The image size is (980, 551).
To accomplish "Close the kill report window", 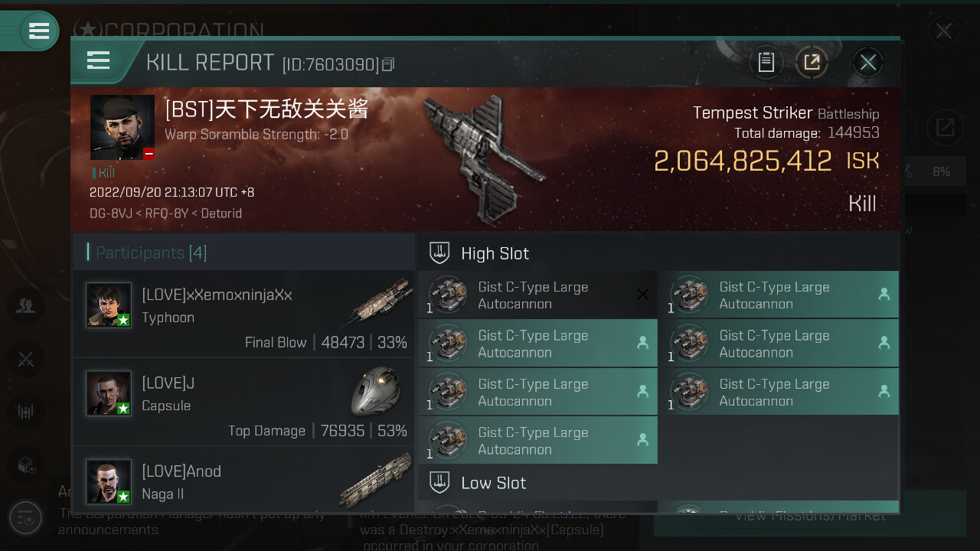I will (x=867, y=62).
